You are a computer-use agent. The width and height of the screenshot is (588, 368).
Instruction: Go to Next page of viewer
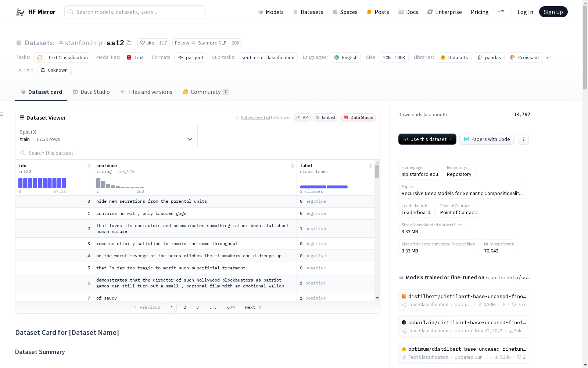click(253, 307)
